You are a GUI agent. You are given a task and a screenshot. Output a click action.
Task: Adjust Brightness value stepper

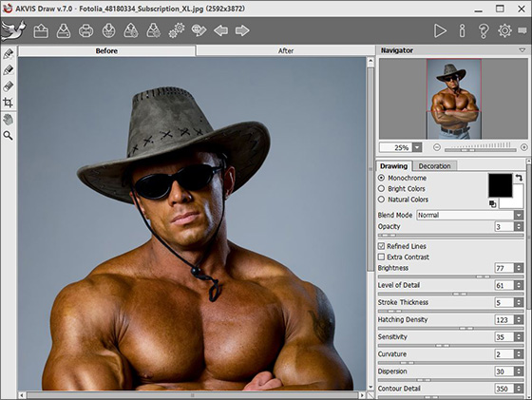[x=519, y=268]
